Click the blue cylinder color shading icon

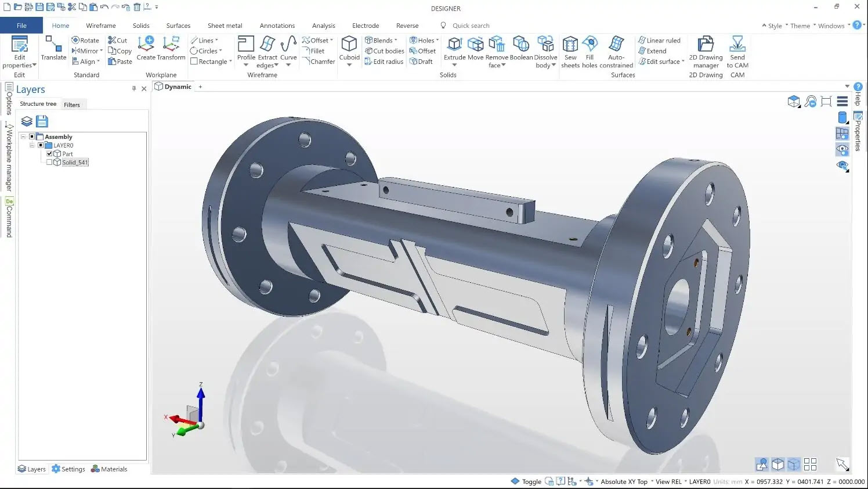[842, 118]
